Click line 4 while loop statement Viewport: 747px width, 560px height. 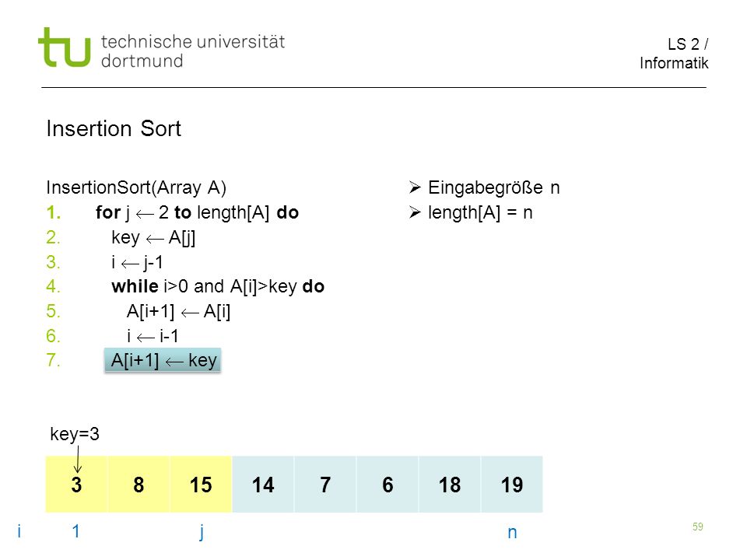tap(218, 287)
